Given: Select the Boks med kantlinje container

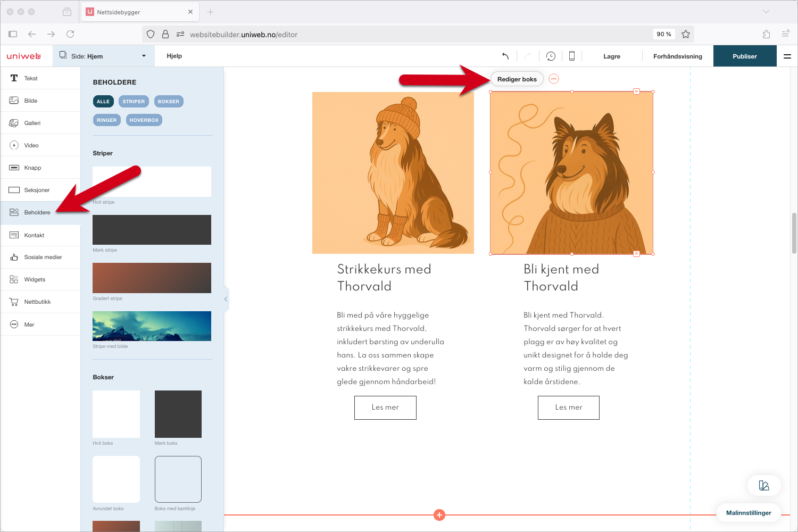Looking at the screenshot, I should click(x=178, y=479).
